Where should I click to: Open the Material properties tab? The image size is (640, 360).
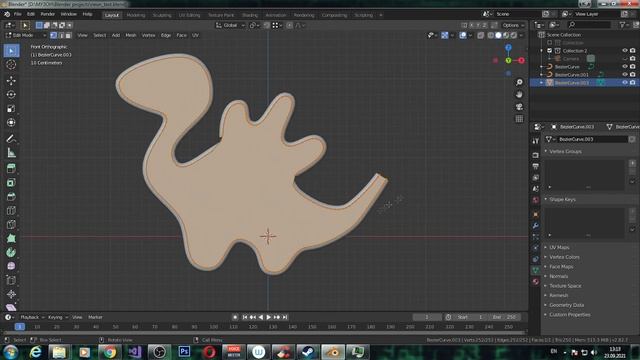point(536,282)
